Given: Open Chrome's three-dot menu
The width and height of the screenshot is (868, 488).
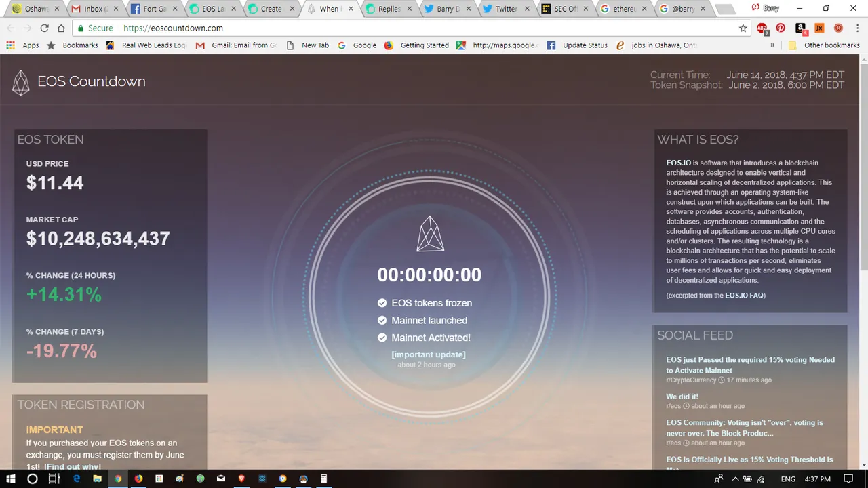Looking at the screenshot, I should point(857,28).
